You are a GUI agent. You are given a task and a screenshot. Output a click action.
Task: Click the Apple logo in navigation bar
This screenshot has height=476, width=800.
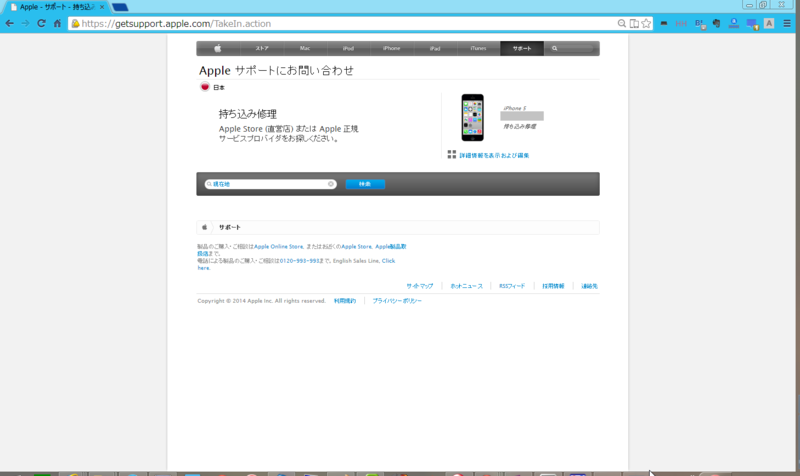218,48
